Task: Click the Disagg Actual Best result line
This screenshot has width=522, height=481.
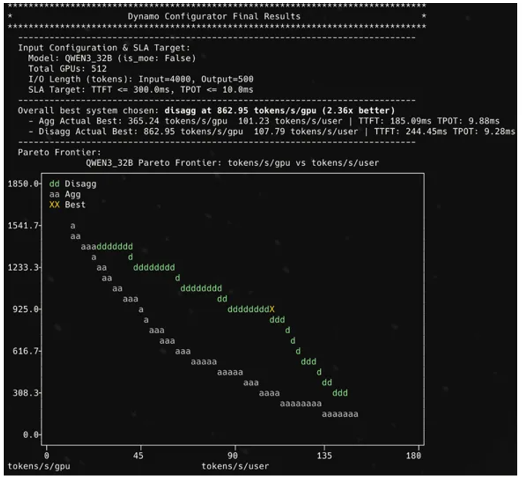Action: pyautogui.click(x=271, y=131)
